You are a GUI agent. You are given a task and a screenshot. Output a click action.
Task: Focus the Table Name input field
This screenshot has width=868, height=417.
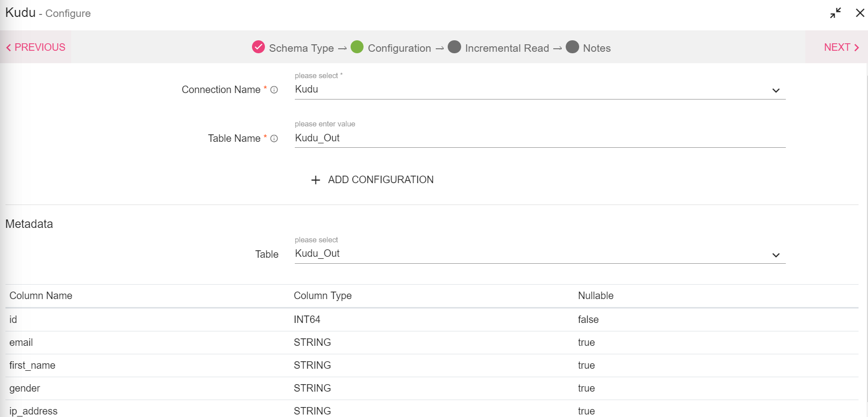click(540, 138)
